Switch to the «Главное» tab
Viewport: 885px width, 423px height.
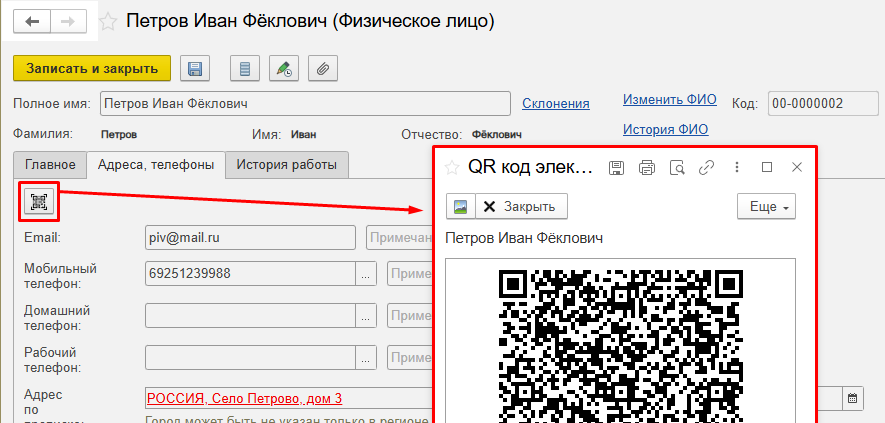pyautogui.click(x=50, y=165)
